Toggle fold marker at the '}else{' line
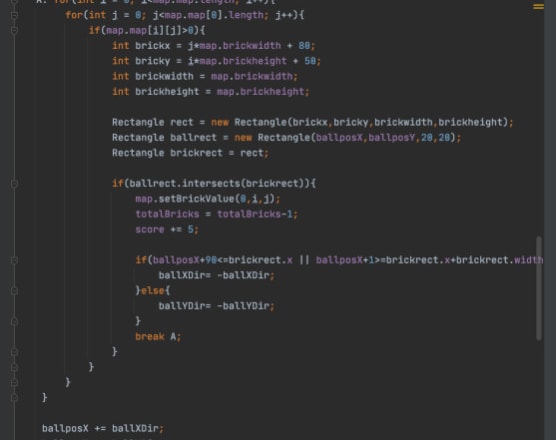556x440 pixels. coord(14,291)
